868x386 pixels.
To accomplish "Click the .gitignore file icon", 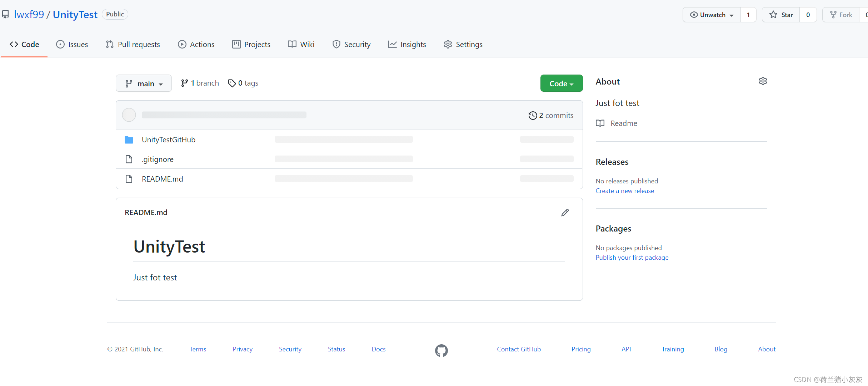I will [x=129, y=159].
